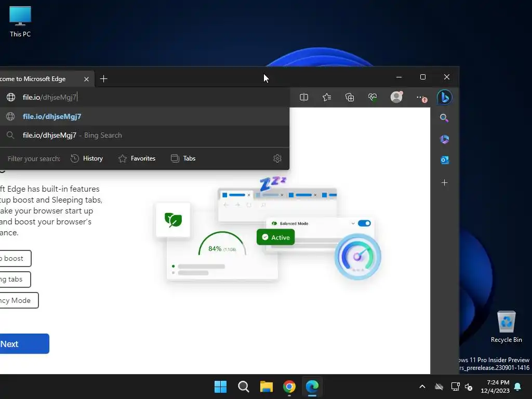Open the Windows Start menu
The image size is (532, 399).
(x=220, y=387)
